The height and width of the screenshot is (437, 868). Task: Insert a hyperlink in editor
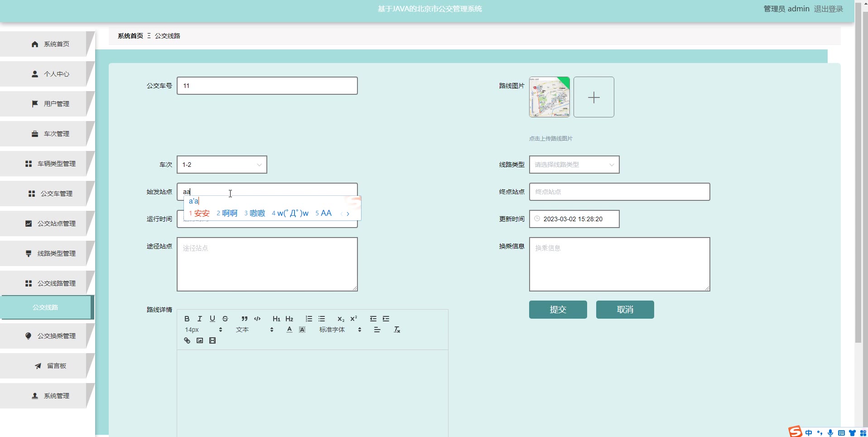[x=187, y=340]
